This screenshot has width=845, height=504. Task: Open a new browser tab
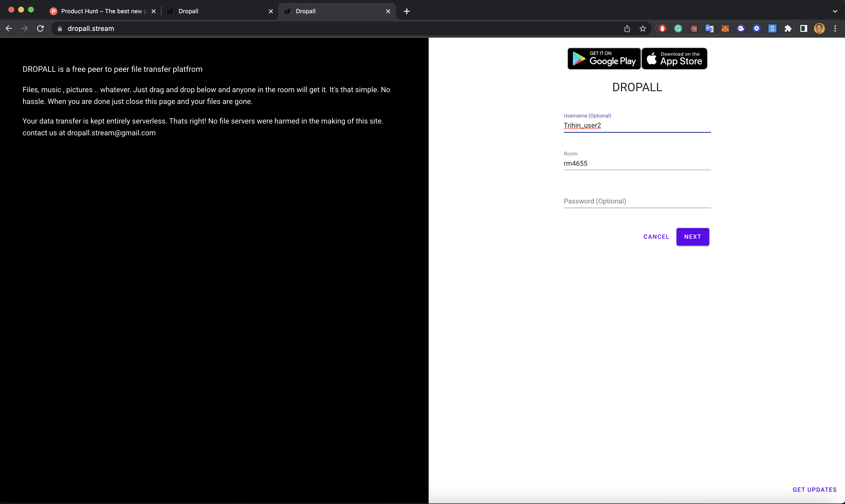[407, 11]
